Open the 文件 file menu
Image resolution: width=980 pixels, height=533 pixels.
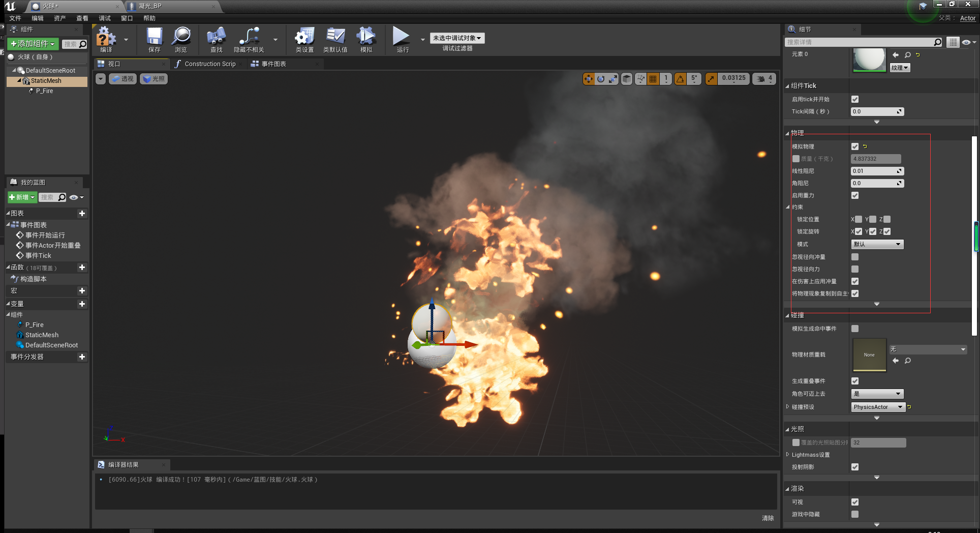(x=15, y=18)
